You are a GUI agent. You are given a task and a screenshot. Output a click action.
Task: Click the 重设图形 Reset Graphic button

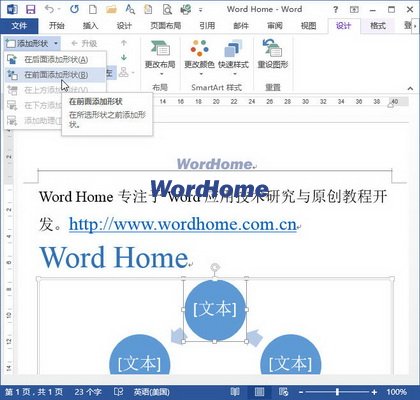point(273,55)
